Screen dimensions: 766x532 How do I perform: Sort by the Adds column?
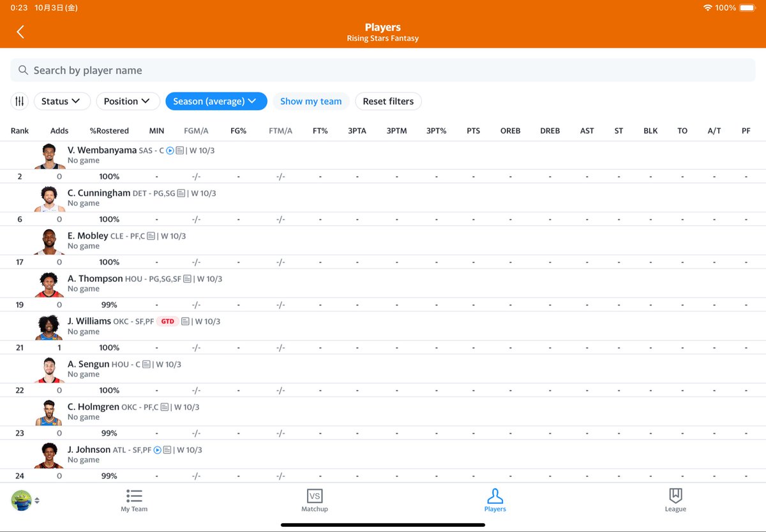(59, 131)
